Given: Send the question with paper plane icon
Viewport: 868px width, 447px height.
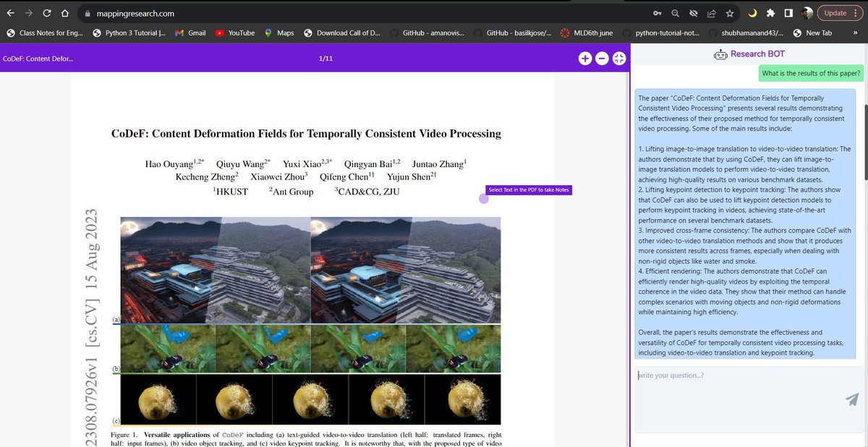Looking at the screenshot, I should coord(852,399).
